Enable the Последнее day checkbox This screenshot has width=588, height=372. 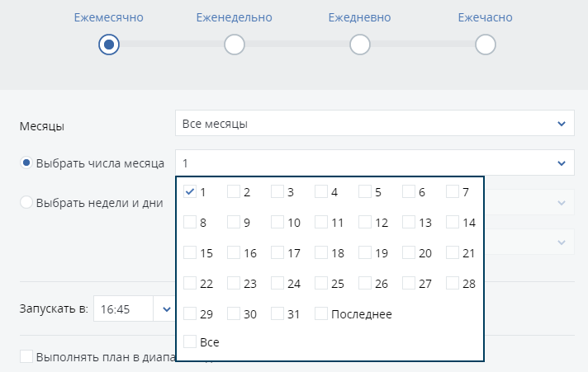(x=321, y=314)
